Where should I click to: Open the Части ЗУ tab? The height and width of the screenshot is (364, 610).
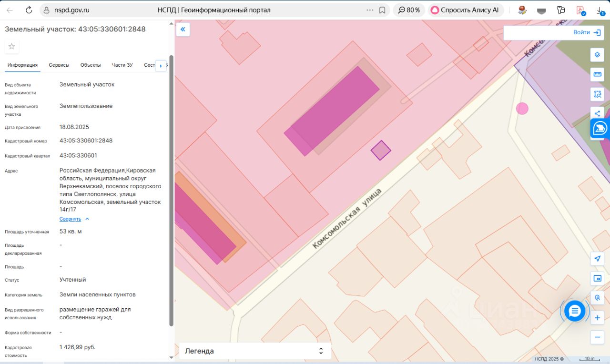click(122, 65)
